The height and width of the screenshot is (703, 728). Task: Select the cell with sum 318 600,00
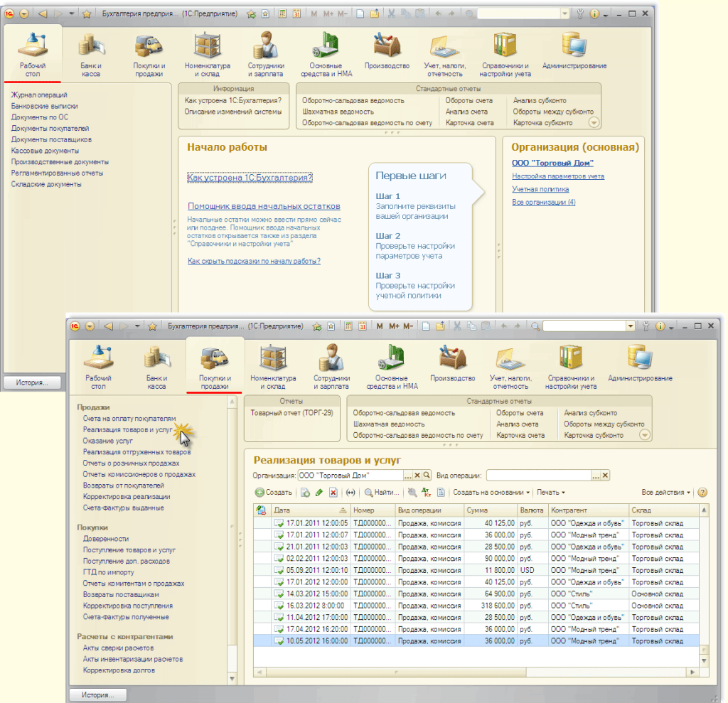click(x=491, y=606)
